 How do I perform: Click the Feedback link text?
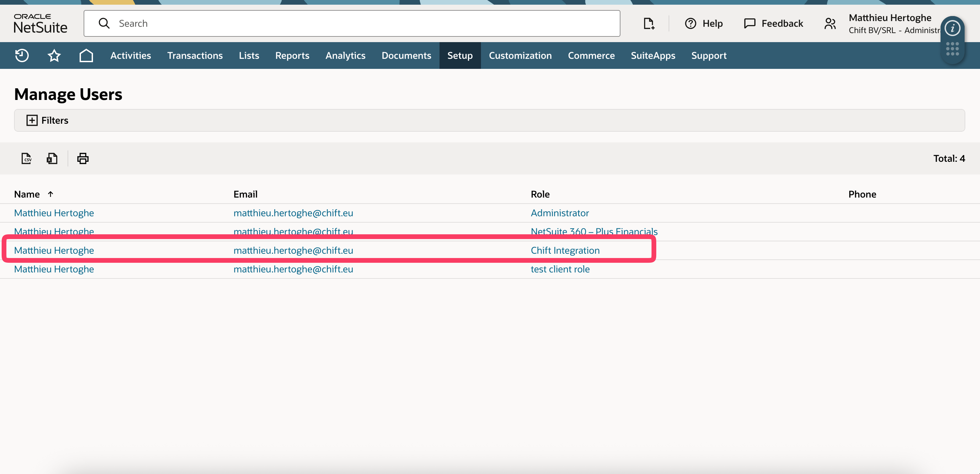tap(782, 24)
